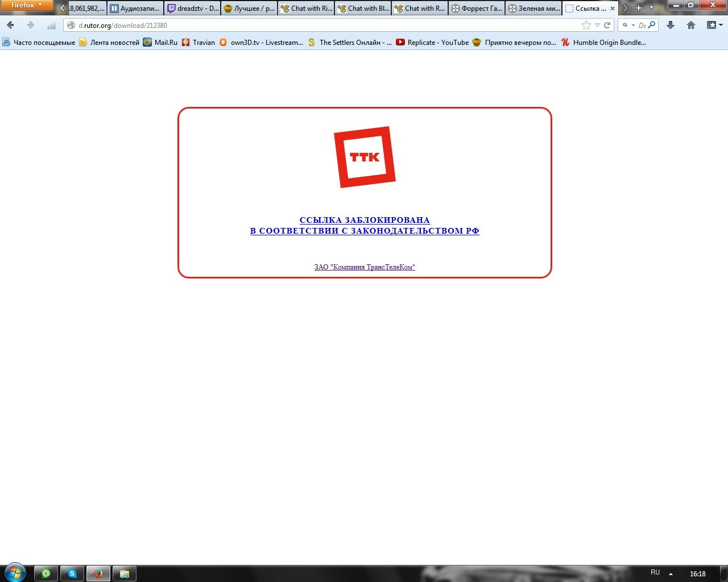Click the 16:18 taskbar clock
Image resolution: width=728 pixels, height=582 pixels.
[698, 574]
